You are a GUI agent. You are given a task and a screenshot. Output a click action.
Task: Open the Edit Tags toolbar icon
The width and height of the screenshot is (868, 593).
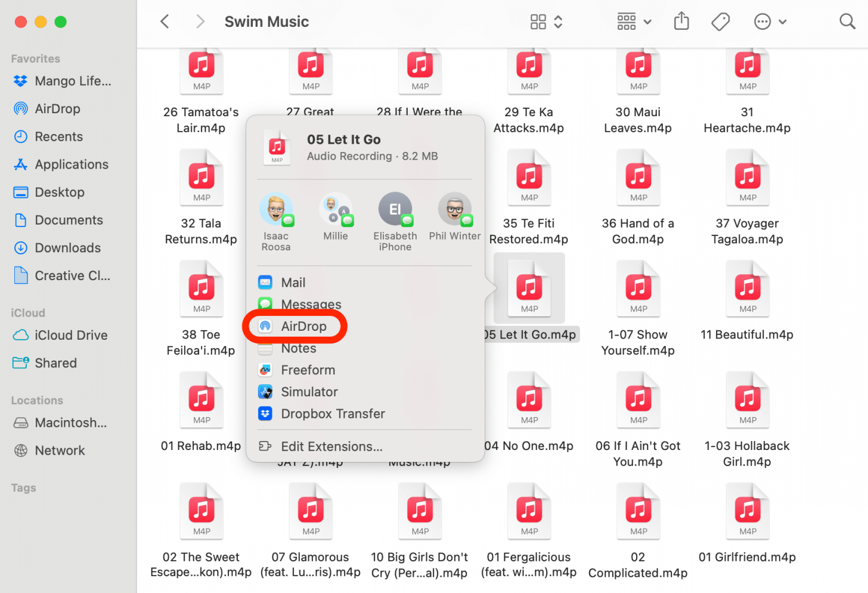coord(720,22)
